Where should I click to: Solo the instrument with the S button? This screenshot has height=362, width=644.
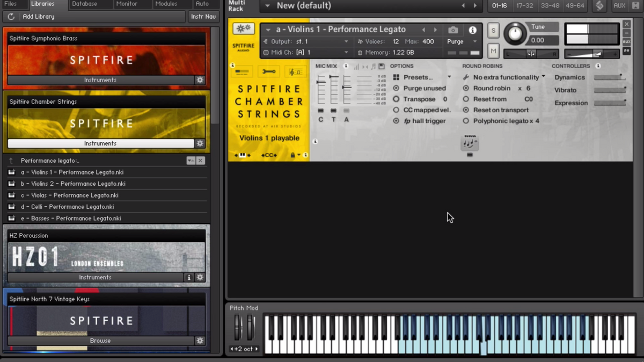pyautogui.click(x=493, y=31)
